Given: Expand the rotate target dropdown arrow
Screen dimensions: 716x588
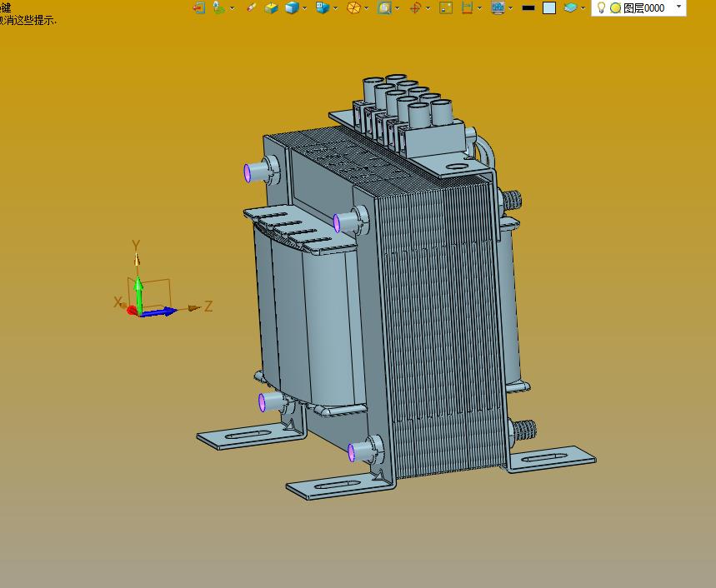Looking at the screenshot, I should [428, 8].
